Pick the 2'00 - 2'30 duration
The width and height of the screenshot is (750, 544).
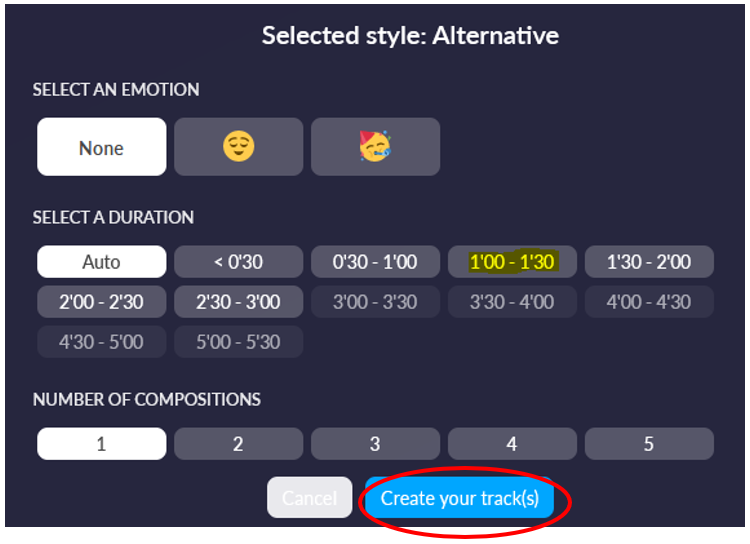click(x=102, y=302)
